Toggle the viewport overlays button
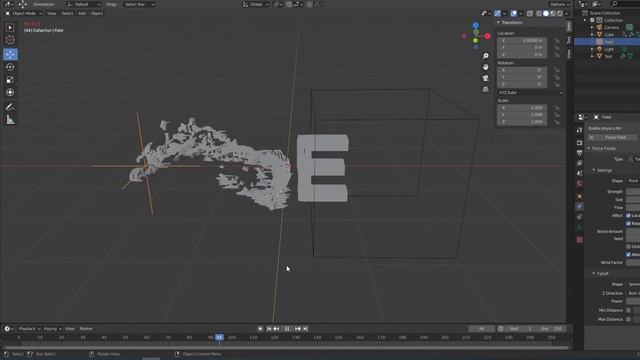Viewport: 640px width, 360px height. click(514, 13)
